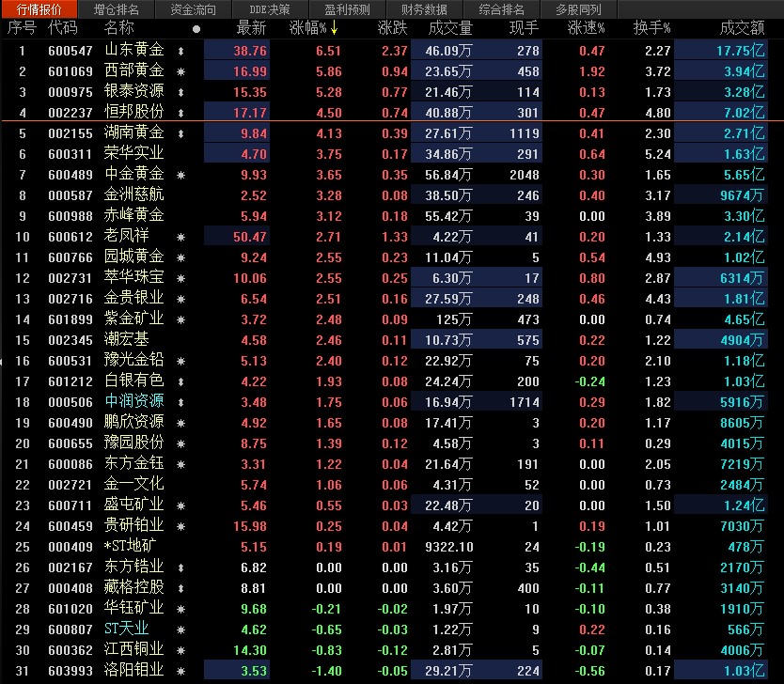Click the star marker beside 盛屯矿业

pos(181,506)
